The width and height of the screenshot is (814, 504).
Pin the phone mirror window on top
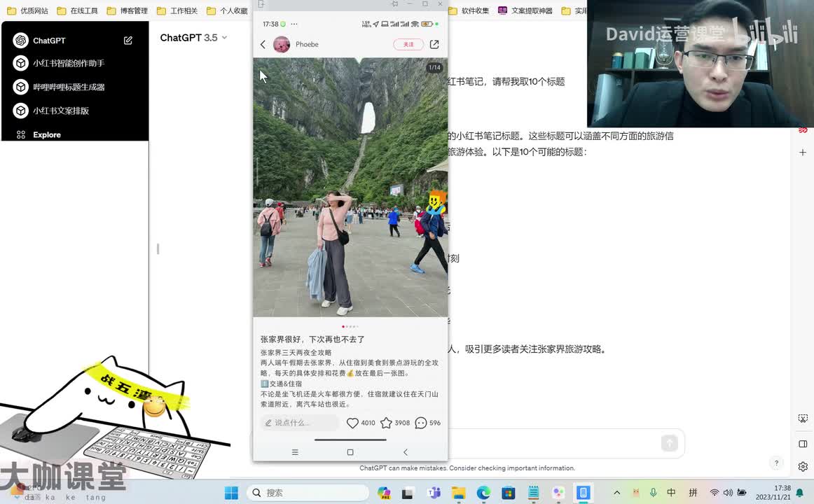click(395, 4)
